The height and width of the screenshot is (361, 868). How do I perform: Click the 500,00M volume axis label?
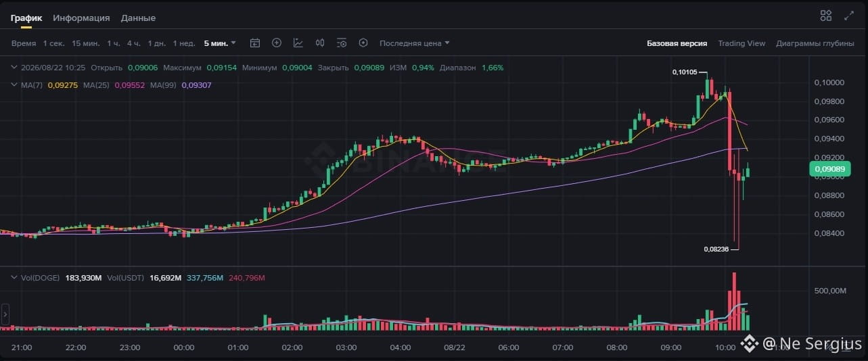831,291
